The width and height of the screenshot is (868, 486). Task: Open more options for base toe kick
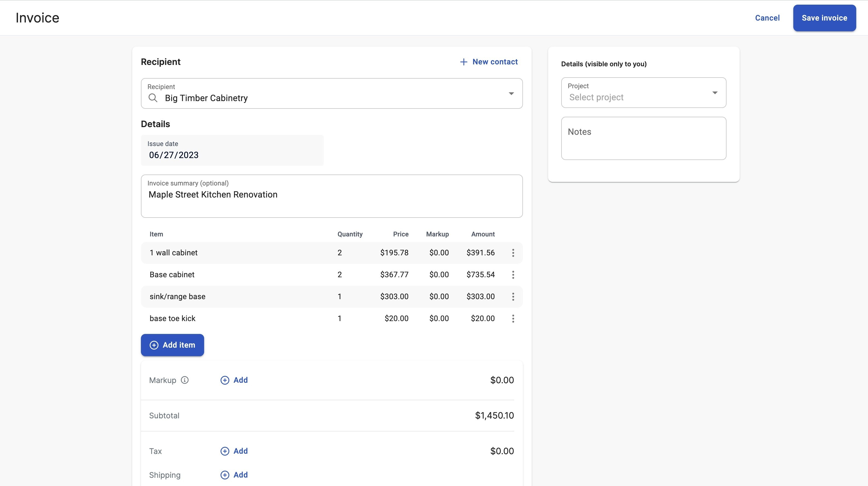coord(513,318)
